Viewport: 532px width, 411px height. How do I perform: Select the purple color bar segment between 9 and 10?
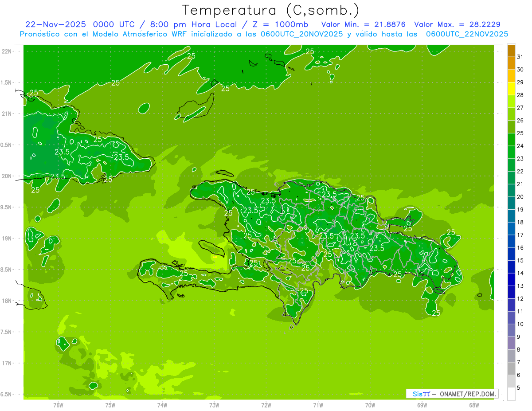(511, 331)
